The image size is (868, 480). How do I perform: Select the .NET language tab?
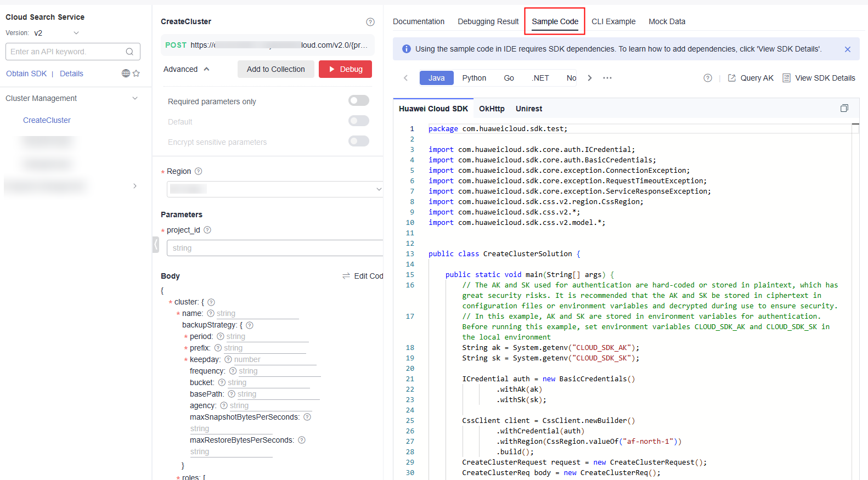click(x=540, y=78)
